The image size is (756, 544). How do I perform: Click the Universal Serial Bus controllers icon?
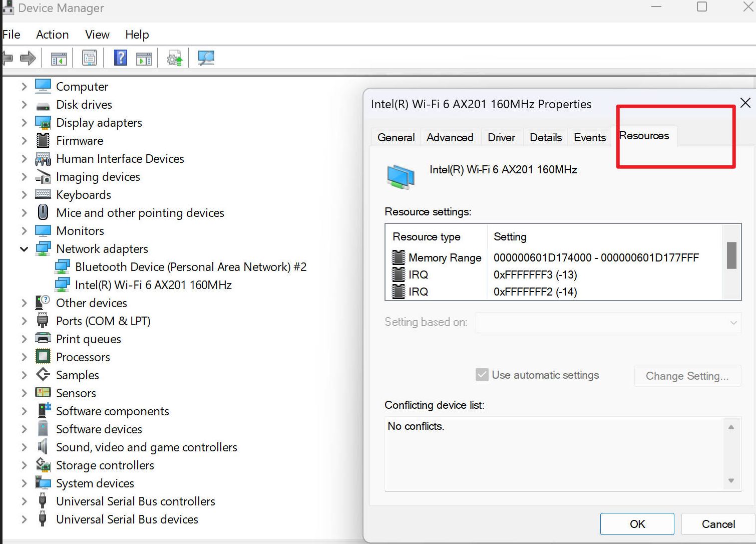pos(43,501)
